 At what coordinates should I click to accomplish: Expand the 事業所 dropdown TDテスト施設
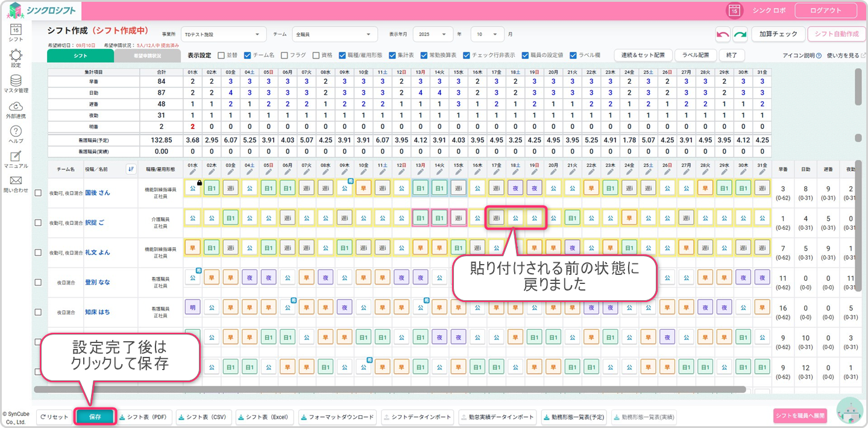pyautogui.click(x=223, y=34)
